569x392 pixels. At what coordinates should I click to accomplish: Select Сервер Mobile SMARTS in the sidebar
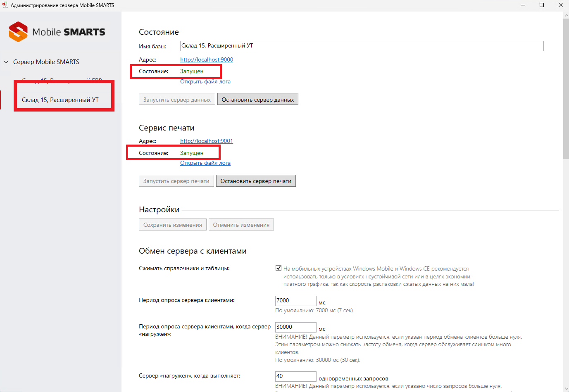46,62
